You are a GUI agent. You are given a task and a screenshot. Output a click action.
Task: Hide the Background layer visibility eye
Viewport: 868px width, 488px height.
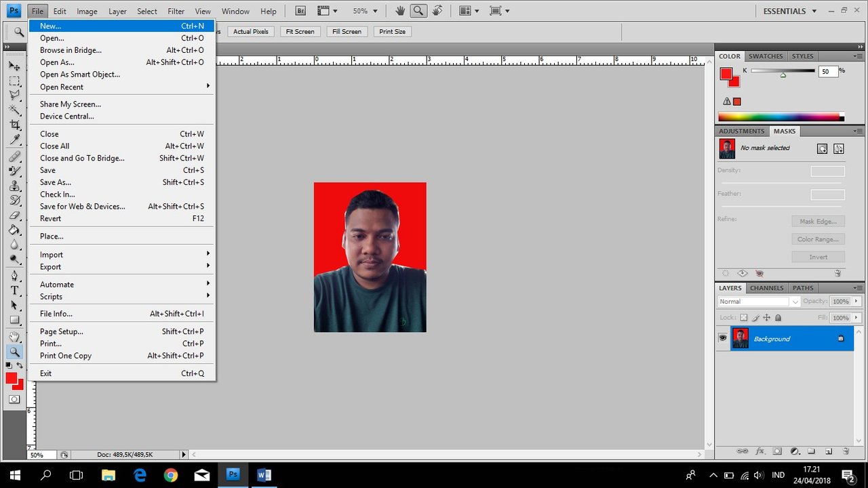(x=723, y=338)
